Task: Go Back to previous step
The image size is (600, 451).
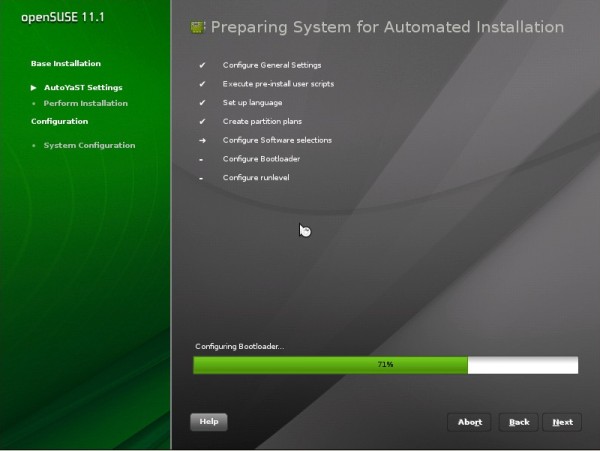Action: (519, 422)
